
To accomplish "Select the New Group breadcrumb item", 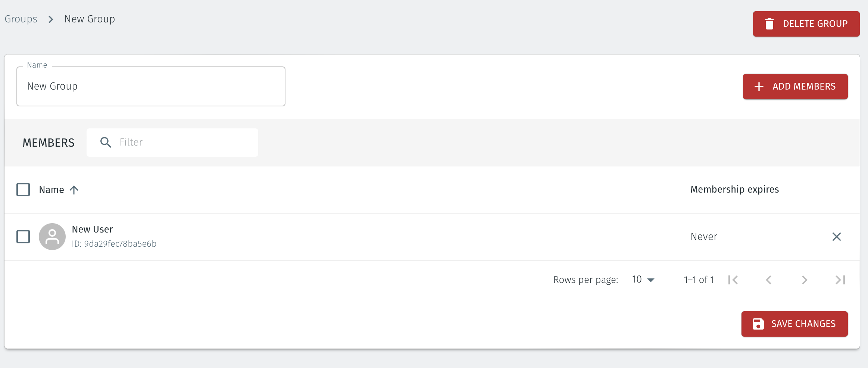I will pos(90,19).
